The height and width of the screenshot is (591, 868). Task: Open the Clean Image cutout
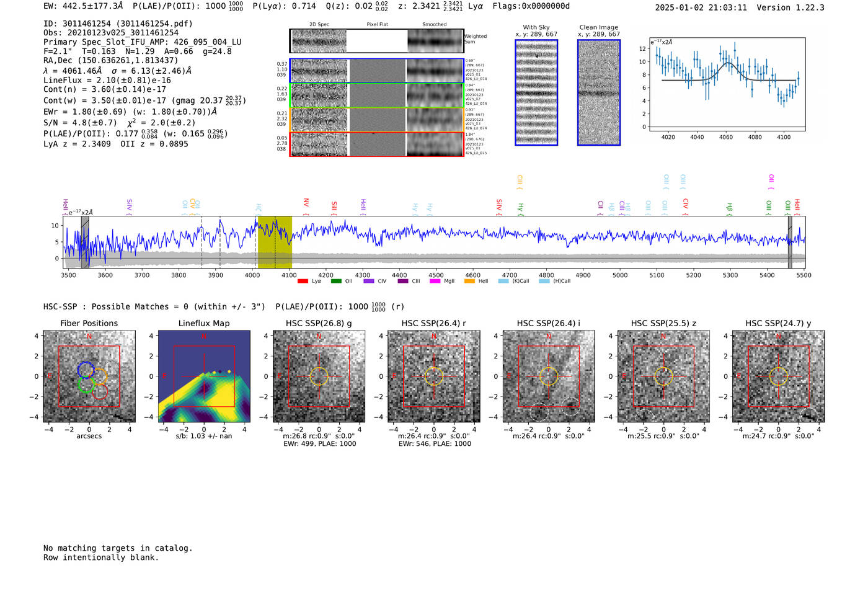599,92
